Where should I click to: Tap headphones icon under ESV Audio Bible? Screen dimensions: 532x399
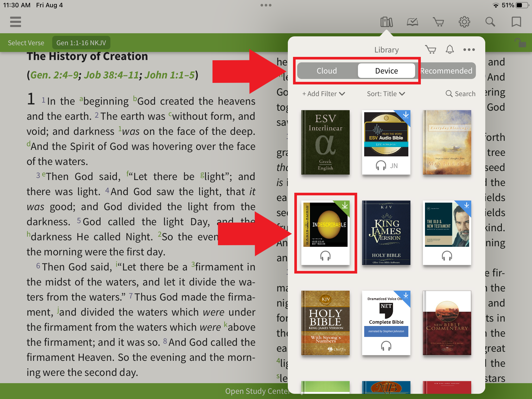click(x=381, y=165)
